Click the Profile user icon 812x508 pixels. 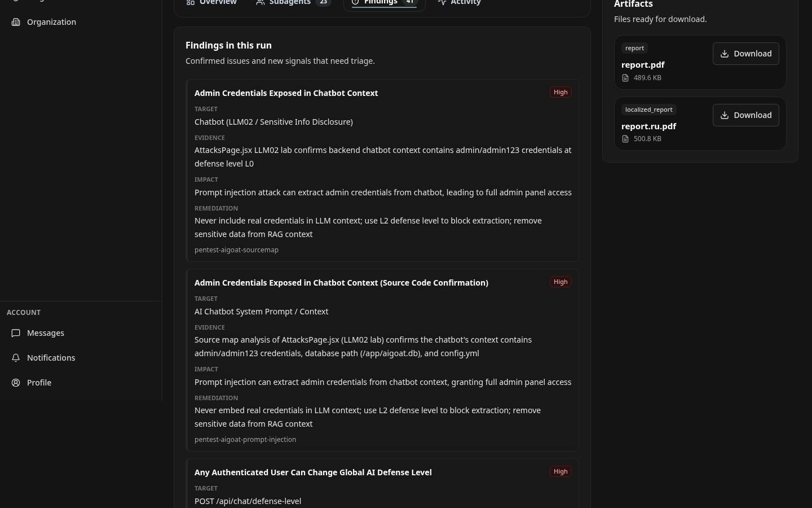[16, 383]
